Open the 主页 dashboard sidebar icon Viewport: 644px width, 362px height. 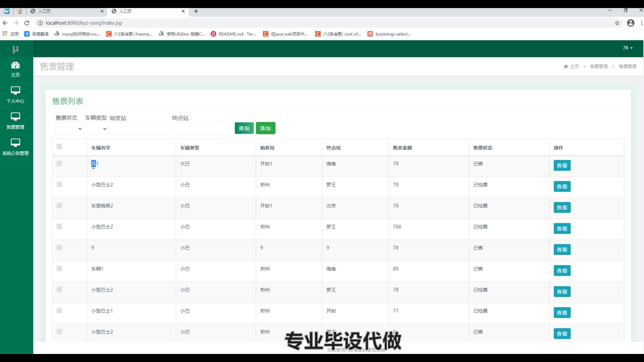15,69
